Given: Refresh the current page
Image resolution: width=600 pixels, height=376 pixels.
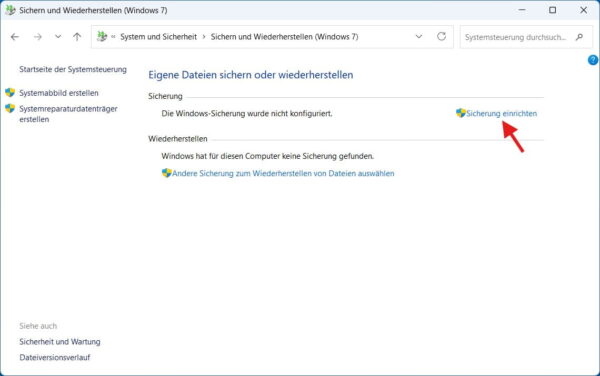Looking at the screenshot, I should [442, 36].
